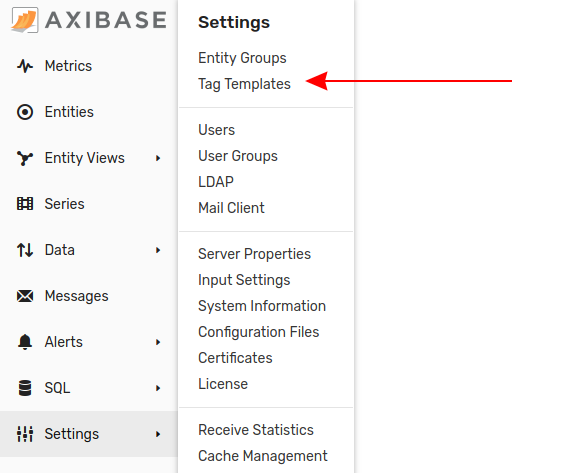Click the Series film-strip icon

(x=25, y=204)
